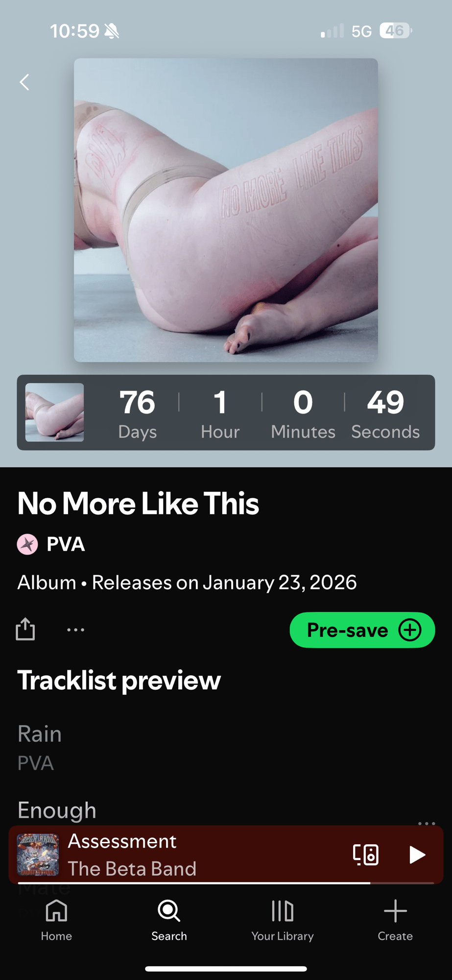The image size is (452, 980).
Task: Tap the three-dot icon beside Enough track
Action: pos(427,823)
